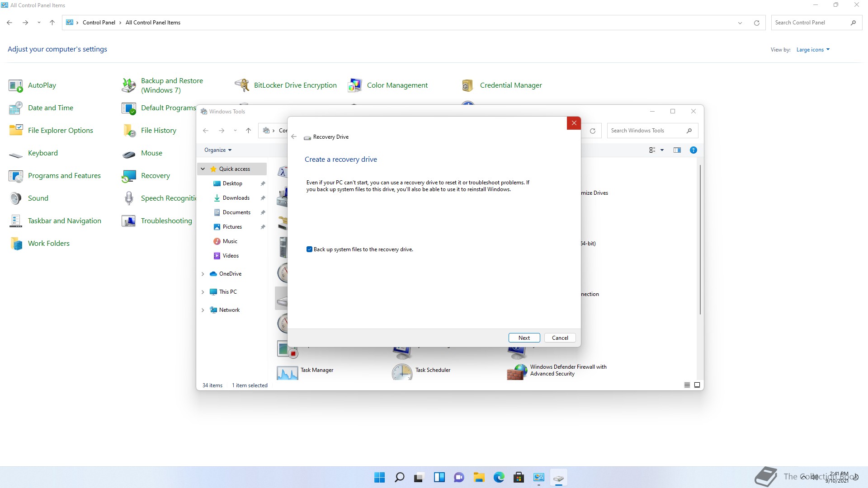Open Widgets from taskbar
This screenshot has height=488, width=868.
point(439,477)
